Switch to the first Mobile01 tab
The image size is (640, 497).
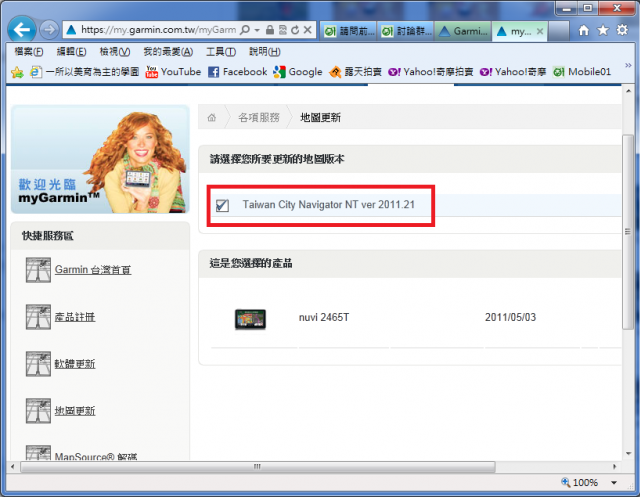pos(349,31)
